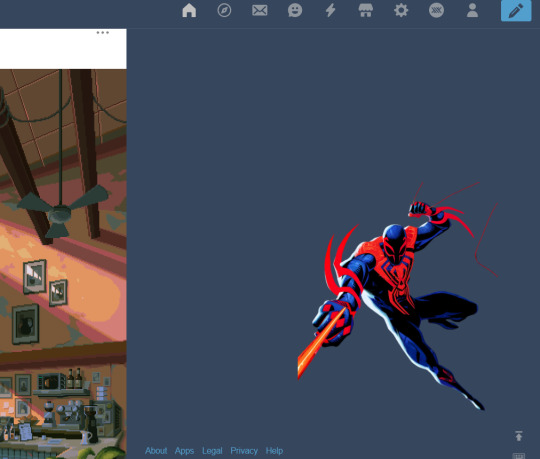Viewport: 540px width, 459px height.
Task: Open the Inbox envelope icon
Action: click(260, 10)
